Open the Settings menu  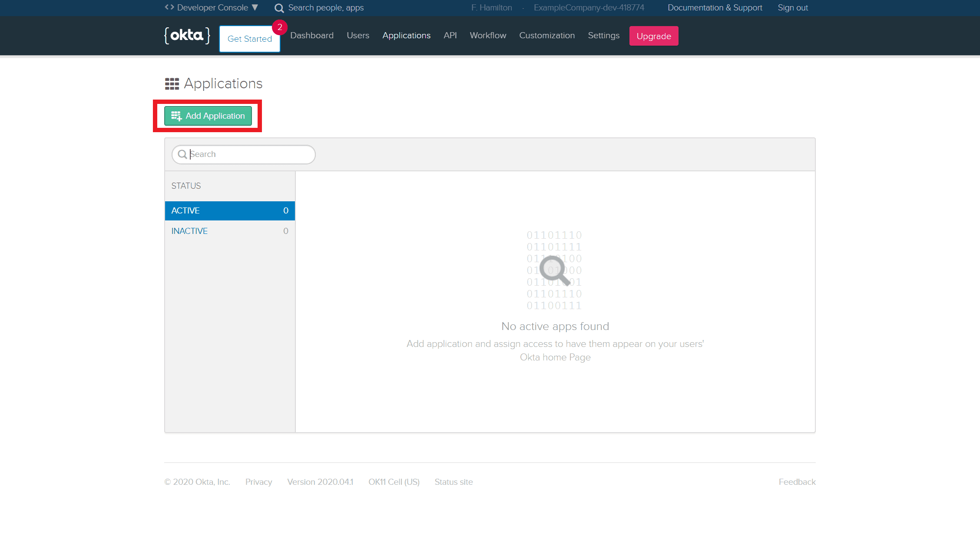(x=604, y=35)
